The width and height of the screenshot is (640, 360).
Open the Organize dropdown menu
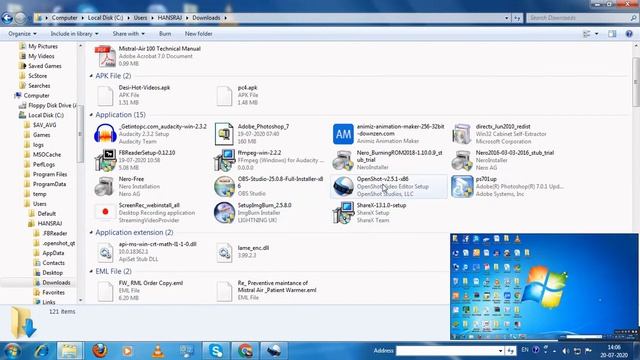(x=22, y=34)
